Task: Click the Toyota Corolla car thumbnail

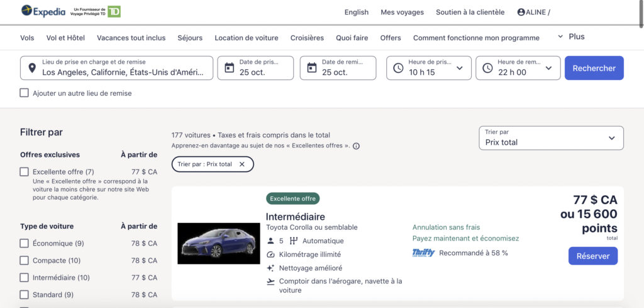Action: coord(218,243)
